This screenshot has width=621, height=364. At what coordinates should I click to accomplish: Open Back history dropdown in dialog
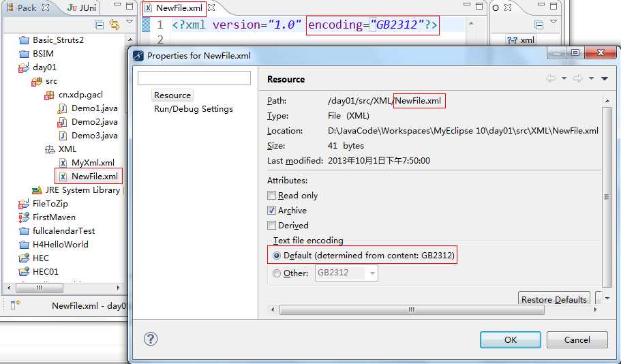point(564,79)
